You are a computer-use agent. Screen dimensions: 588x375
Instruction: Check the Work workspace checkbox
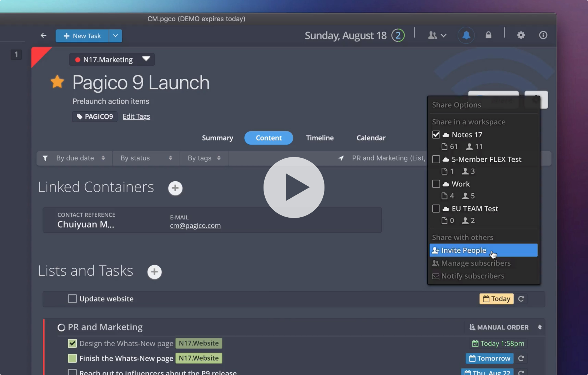pos(436,184)
